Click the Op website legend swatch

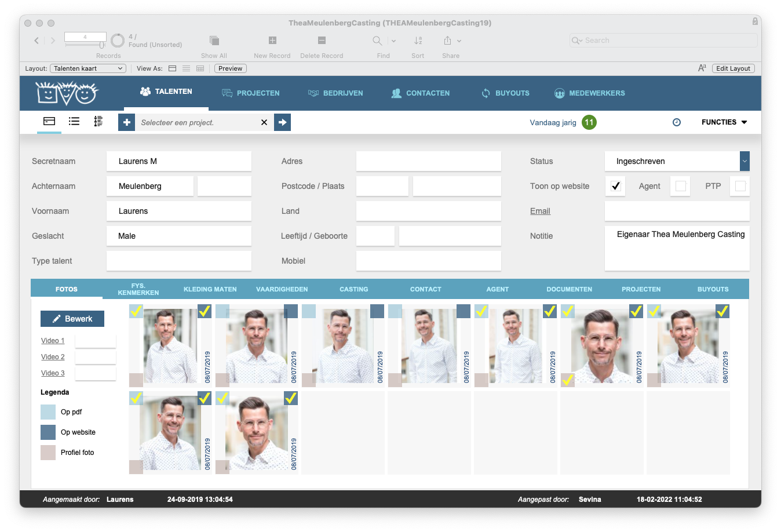(x=48, y=432)
